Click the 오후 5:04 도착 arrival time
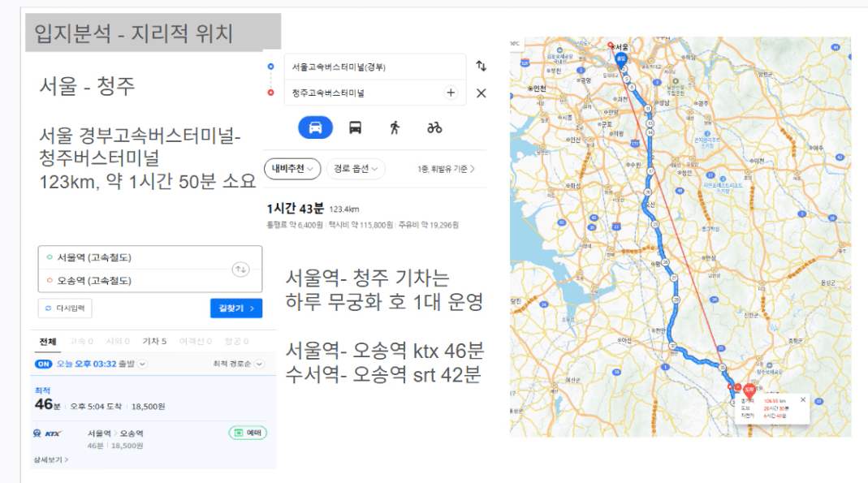The width and height of the screenshot is (868, 483). click(96, 407)
